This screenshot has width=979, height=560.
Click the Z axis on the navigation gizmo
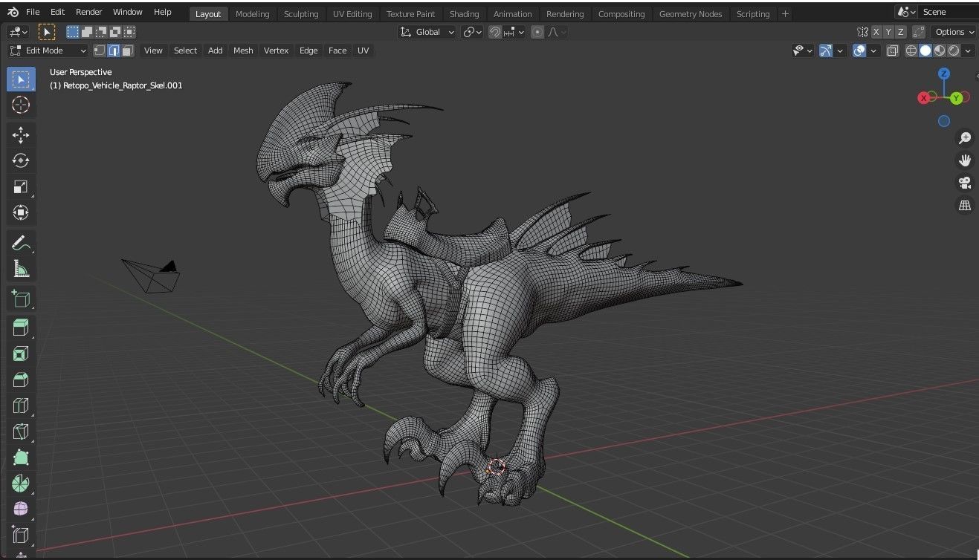[x=943, y=74]
